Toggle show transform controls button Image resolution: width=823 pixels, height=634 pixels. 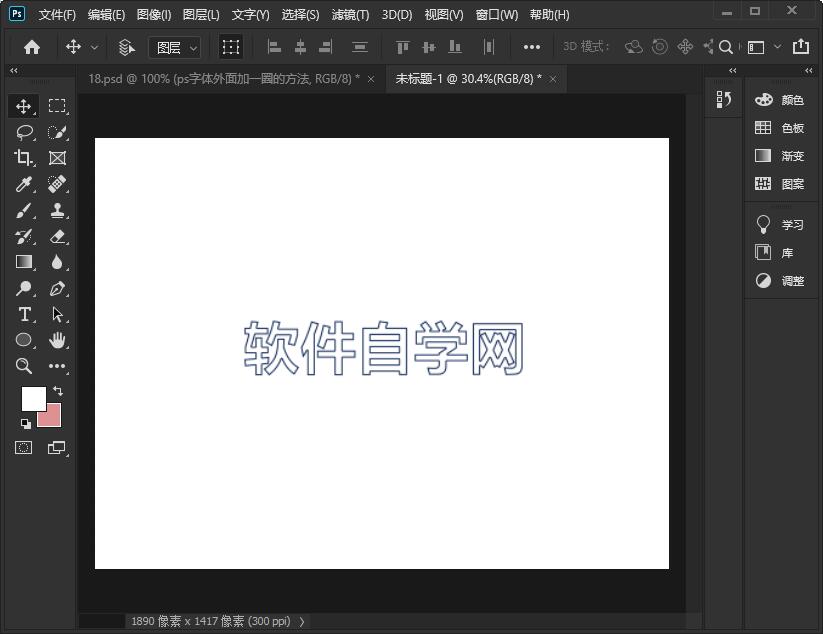pyautogui.click(x=231, y=47)
